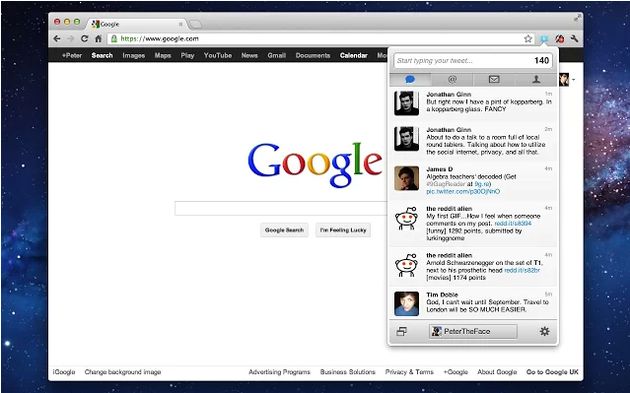This screenshot has width=630, height=393.
Task: Open Privacy & Terms footer link
Action: point(409,372)
